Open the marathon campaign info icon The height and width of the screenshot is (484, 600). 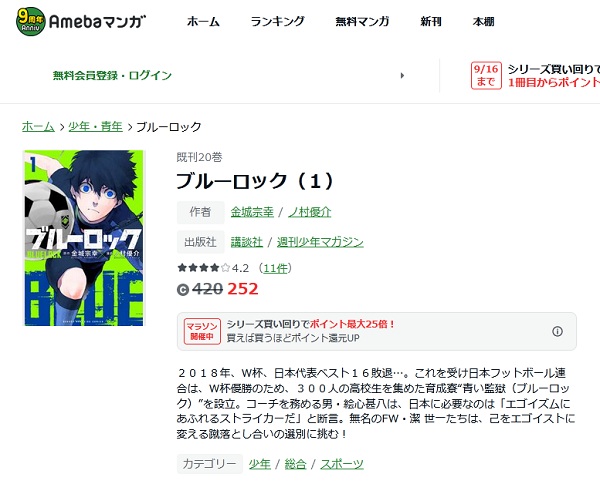[x=557, y=331]
